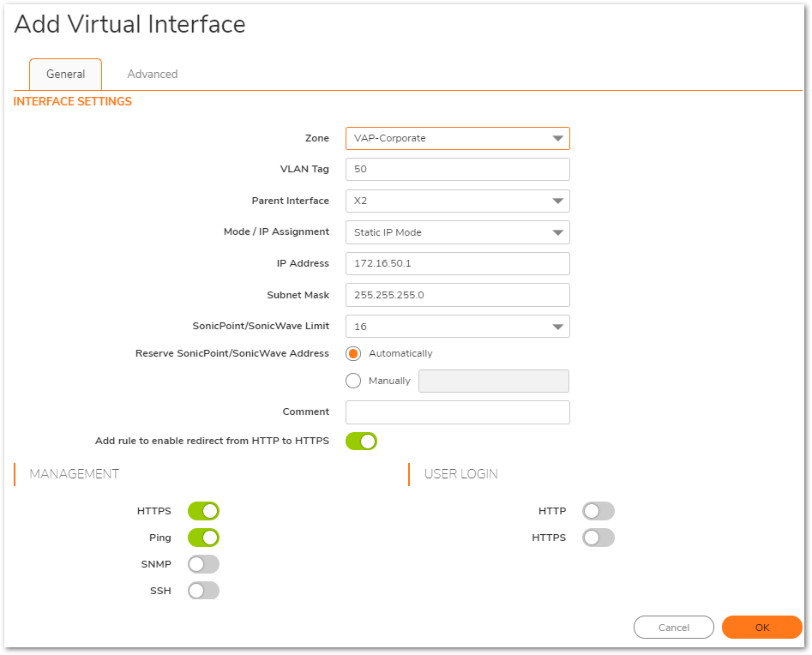Click the Comment text field

(x=457, y=412)
